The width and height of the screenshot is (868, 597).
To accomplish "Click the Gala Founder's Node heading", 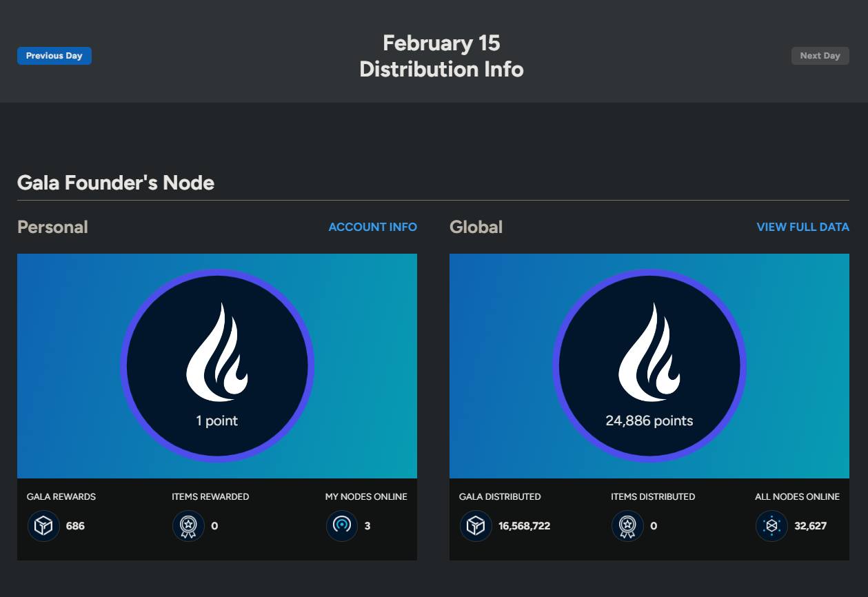I will 116,183.
